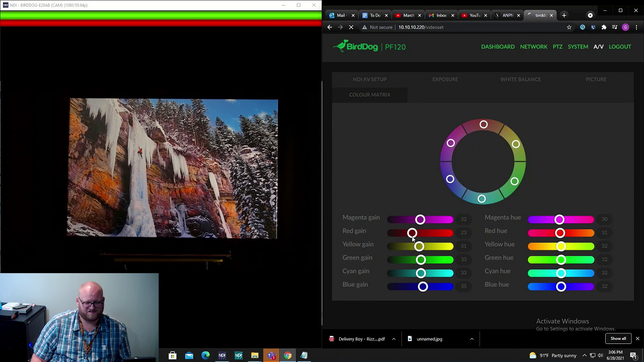This screenshot has width=644, height=362.
Task: Adjust the Cyan hue slider
Action: point(561,273)
